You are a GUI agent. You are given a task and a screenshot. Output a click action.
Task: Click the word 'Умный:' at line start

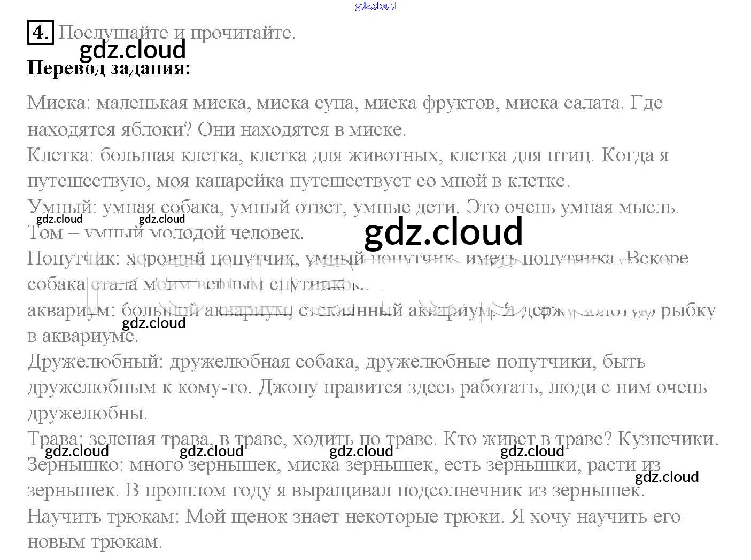[62, 206]
